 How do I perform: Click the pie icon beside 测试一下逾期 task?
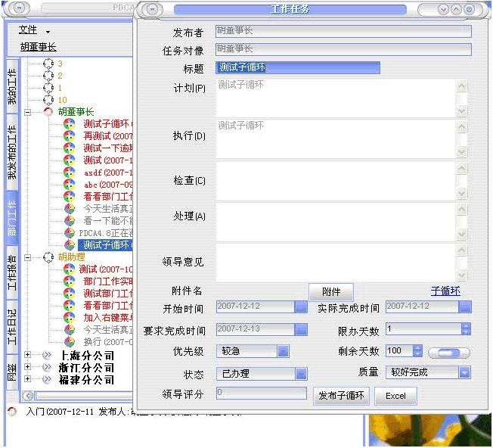[x=69, y=148]
